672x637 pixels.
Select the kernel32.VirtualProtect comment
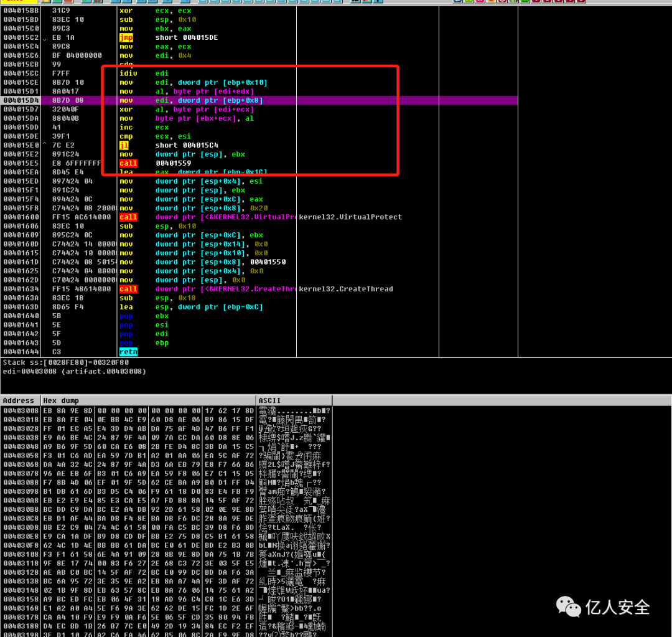point(350,218)
